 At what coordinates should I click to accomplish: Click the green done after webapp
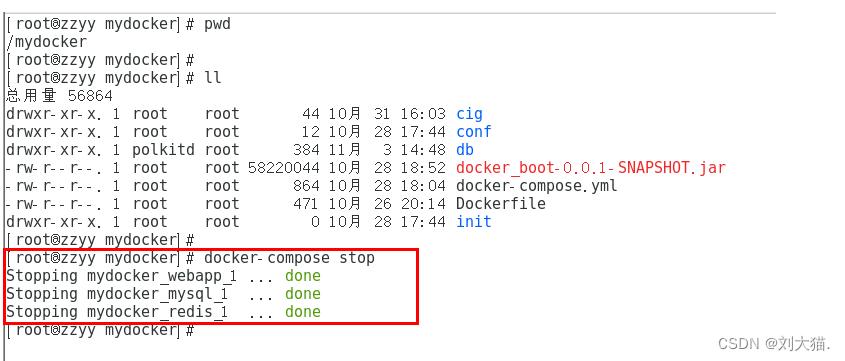tap(303, 276)
